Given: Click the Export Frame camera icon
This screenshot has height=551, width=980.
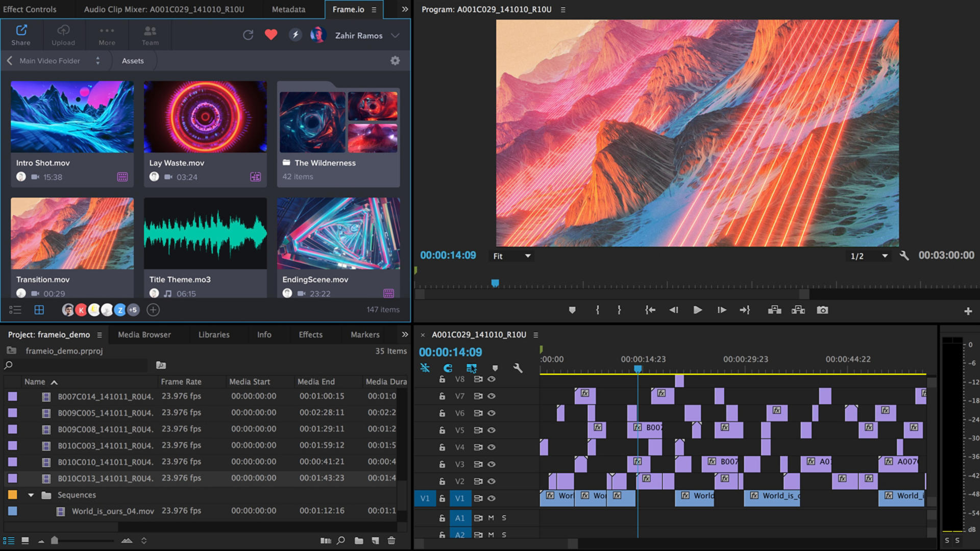Looking at the screenshot, I should pyautogui.click(x=822, y=310).
